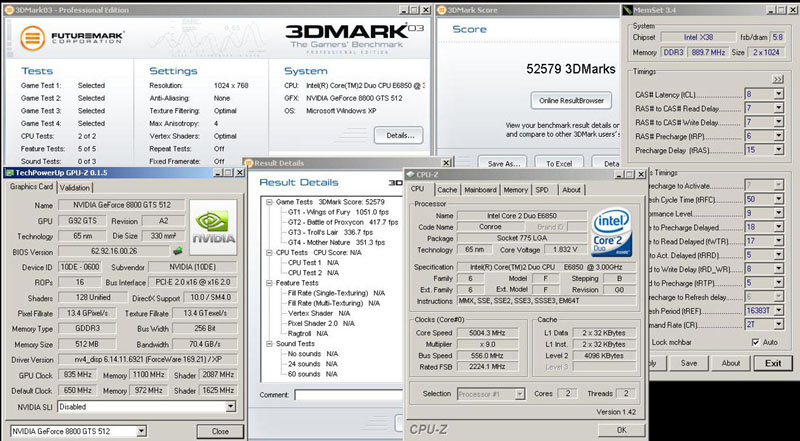Select the Graphics Card tab in GPU-Z

(32, 187)
